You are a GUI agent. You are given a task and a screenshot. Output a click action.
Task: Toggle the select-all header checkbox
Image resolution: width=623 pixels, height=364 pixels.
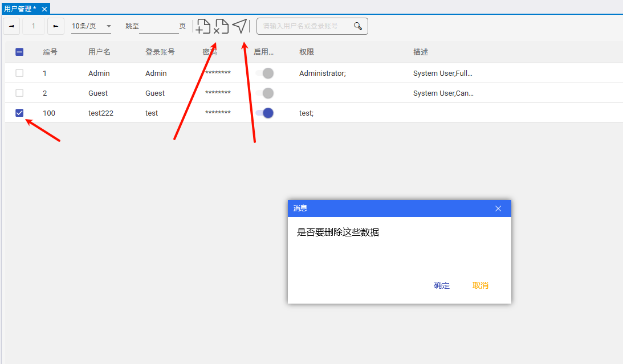19,52
